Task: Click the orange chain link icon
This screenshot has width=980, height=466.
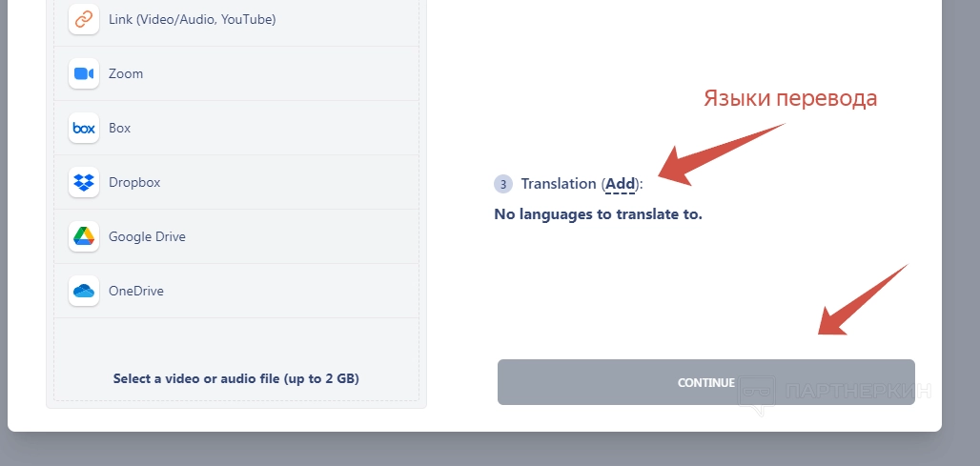Action: [x=84, y=19]
